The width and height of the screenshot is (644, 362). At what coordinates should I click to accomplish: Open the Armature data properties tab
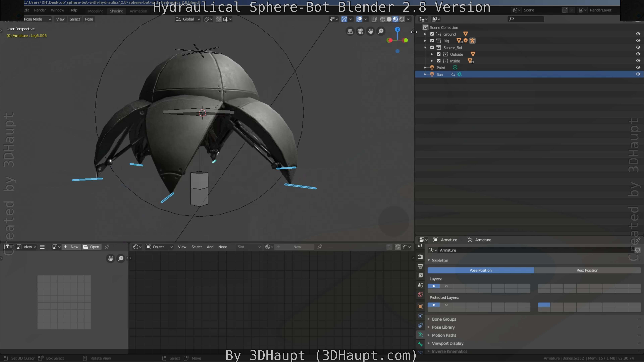pos(420,335)
